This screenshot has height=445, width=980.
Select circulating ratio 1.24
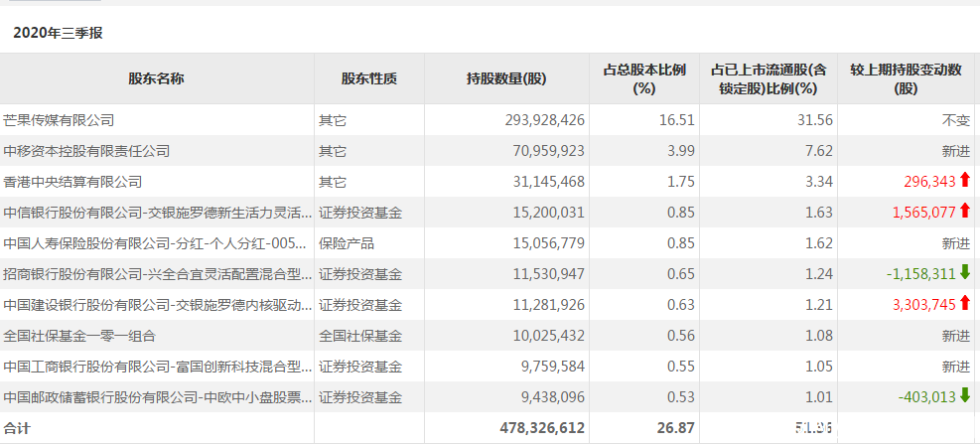(x=820, y=274)
